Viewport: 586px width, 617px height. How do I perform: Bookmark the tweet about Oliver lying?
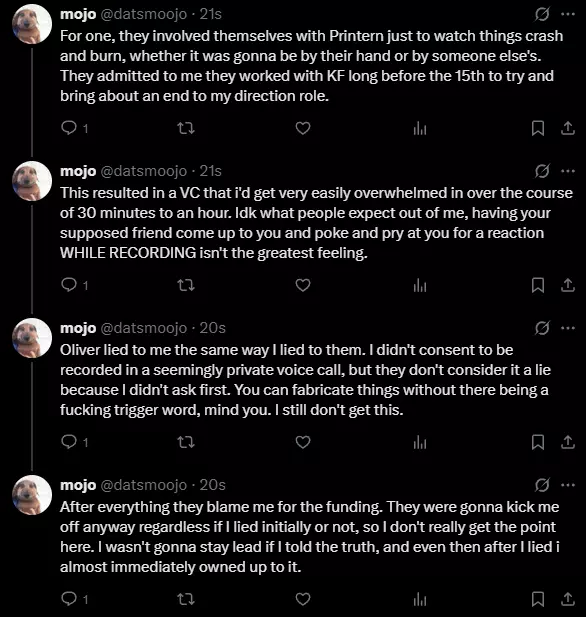[x=538, y=442]
